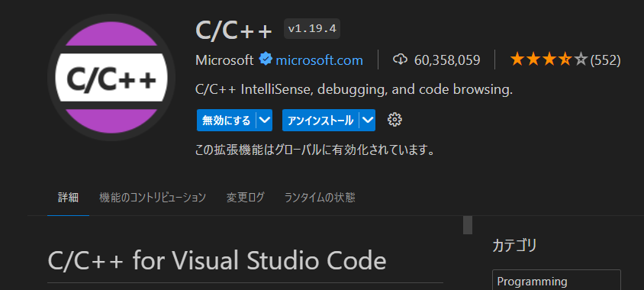
Task: Click the Microsoft publisher name
Action: 224,60
